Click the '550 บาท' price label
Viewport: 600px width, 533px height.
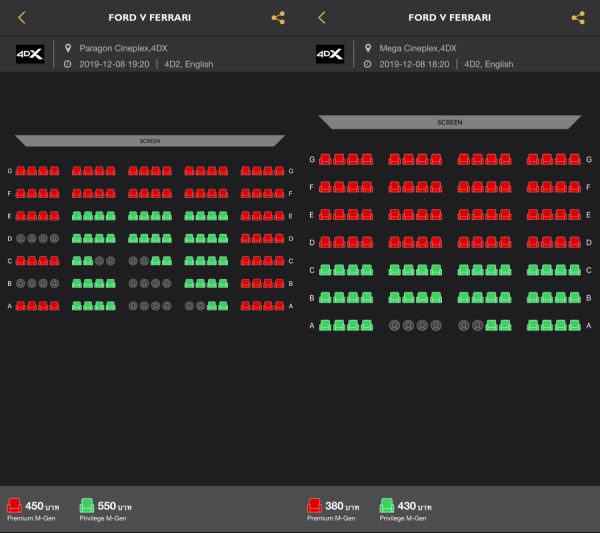[114, 506]
